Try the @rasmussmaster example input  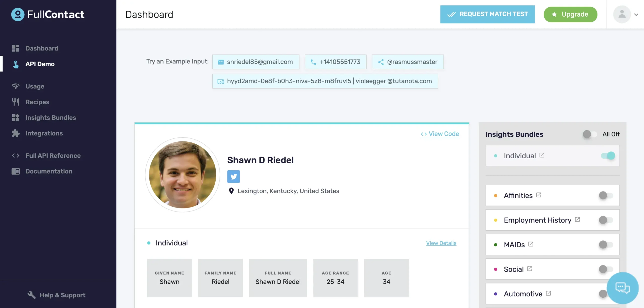point(408,62)
